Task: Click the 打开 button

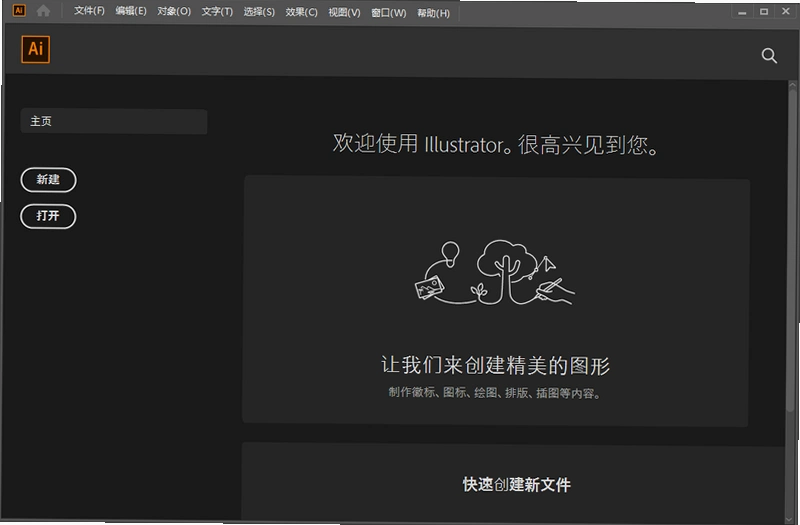Action: pos(48,216)
